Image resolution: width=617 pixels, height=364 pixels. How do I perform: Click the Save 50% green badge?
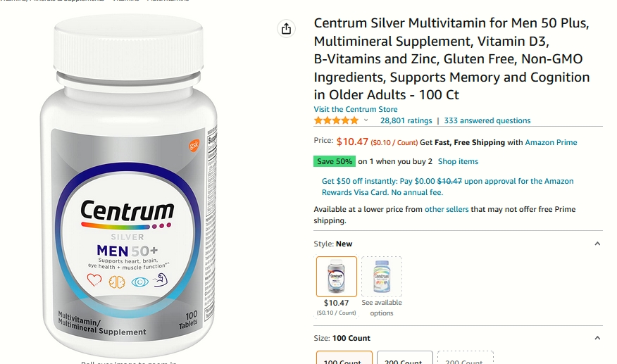[335, 161]
